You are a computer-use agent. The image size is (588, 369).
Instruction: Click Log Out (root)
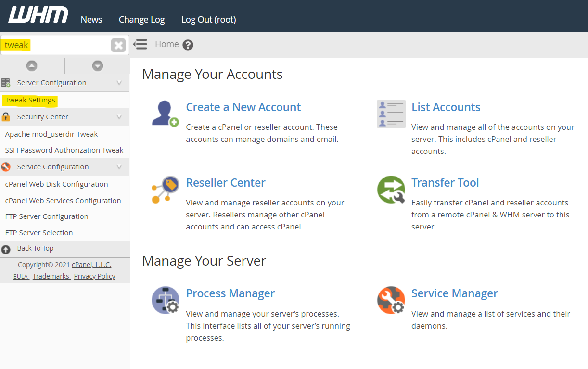tap(208, 20)
